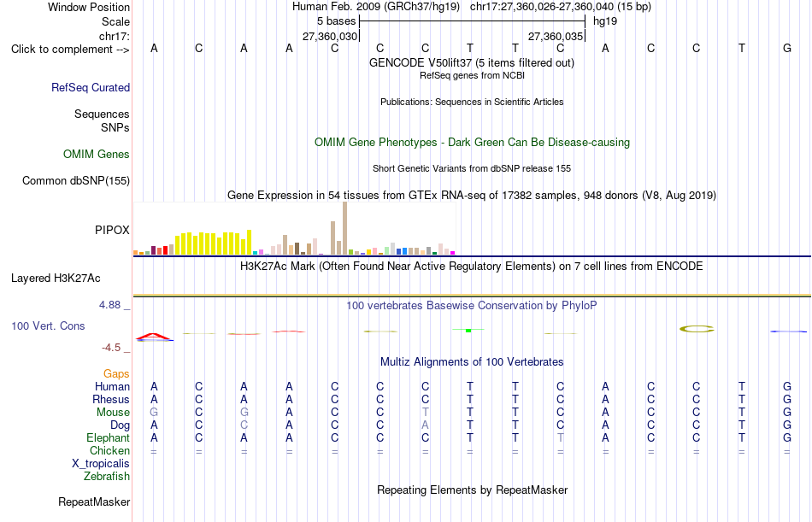812x522 pixels.
Task: Click the '5 bases' scale bar label
Action: 337,21
